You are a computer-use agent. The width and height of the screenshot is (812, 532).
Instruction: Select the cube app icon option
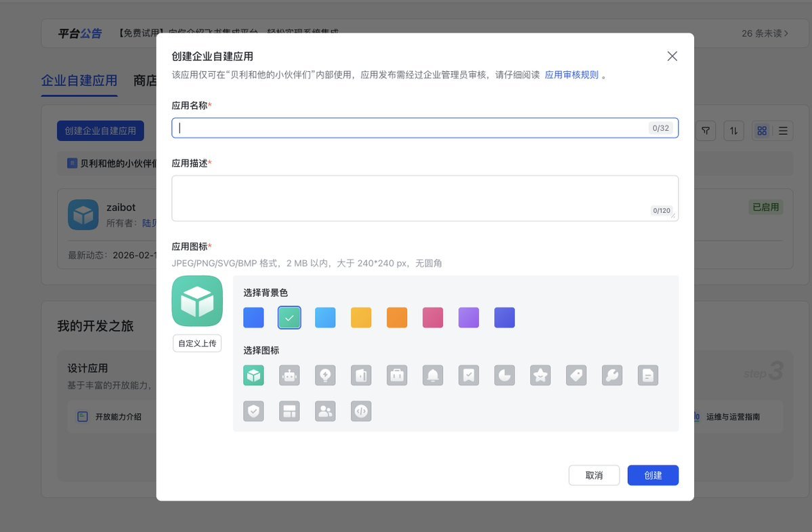pyautogui.click(x=254, y=375)
